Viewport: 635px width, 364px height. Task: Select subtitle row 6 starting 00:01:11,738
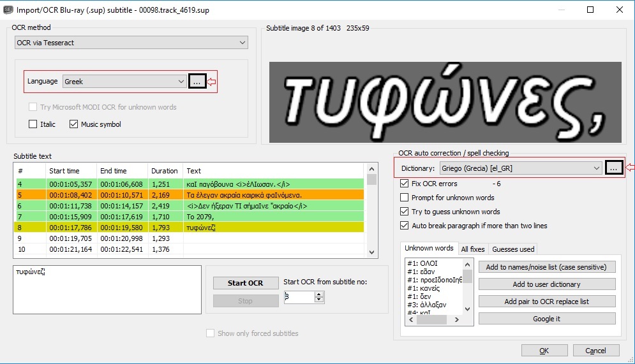[190, 206]
